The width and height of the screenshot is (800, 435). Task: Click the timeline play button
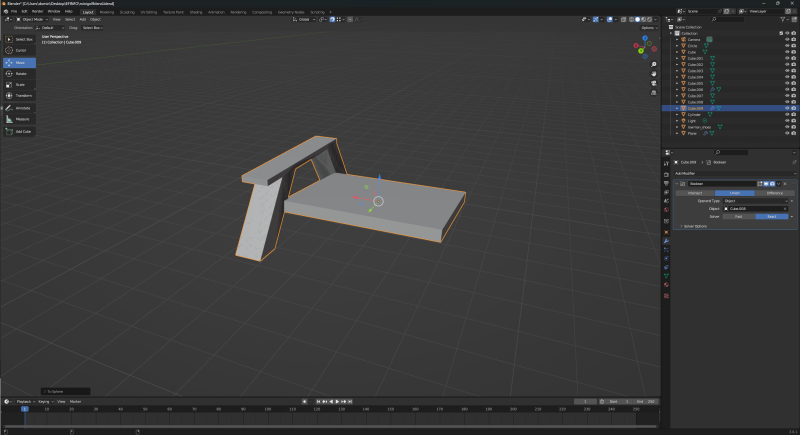coord(337,401)
